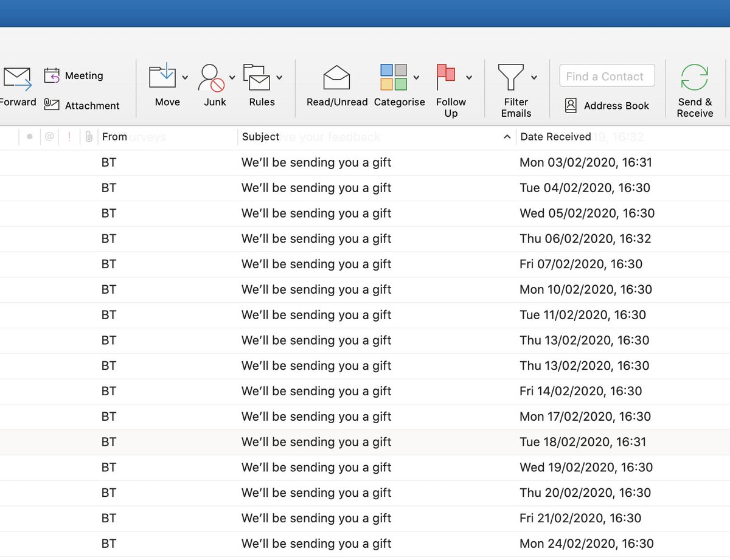
Task: Click the Filter Emails funnel icon
Action: 510,78
